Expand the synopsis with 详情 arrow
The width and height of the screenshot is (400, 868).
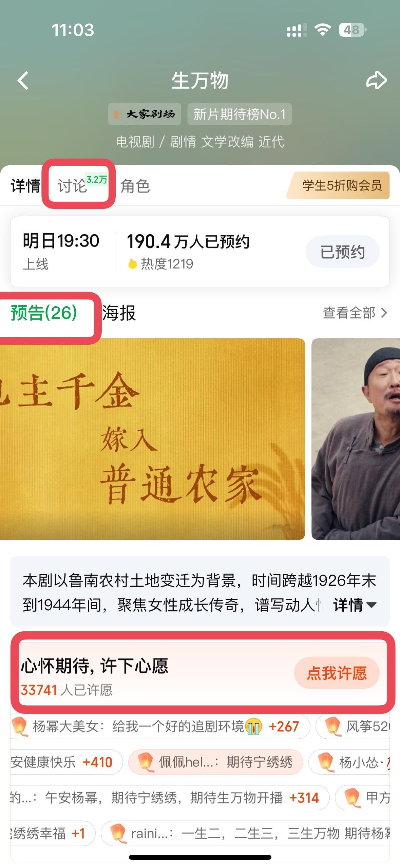click(x=355, y=605)
